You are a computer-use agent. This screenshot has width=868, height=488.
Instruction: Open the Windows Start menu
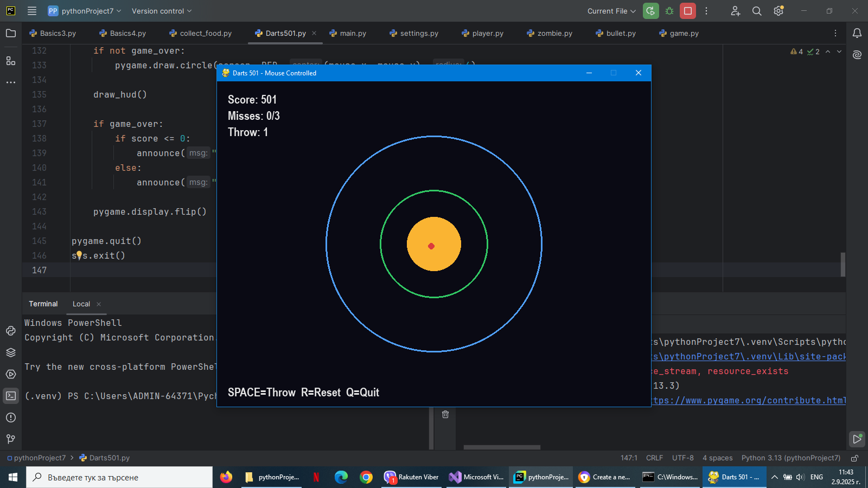coord(13,477)
